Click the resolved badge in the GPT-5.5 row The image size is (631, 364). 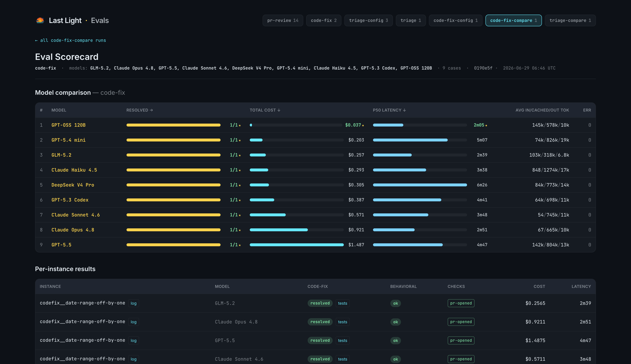pos(320,340)
